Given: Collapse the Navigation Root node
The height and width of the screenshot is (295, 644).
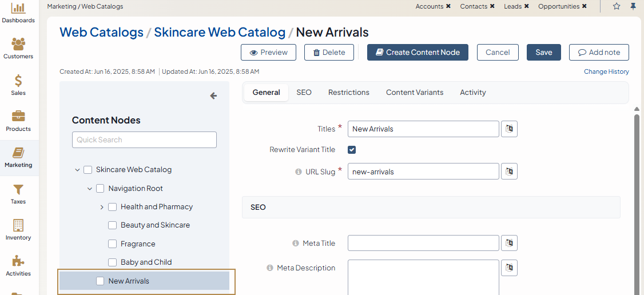Looking at the screenshot, I should 90,189.
